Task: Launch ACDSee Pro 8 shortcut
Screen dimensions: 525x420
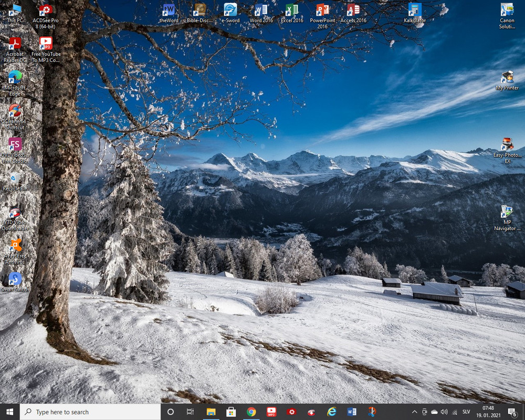Action: [x=46, y=17]
